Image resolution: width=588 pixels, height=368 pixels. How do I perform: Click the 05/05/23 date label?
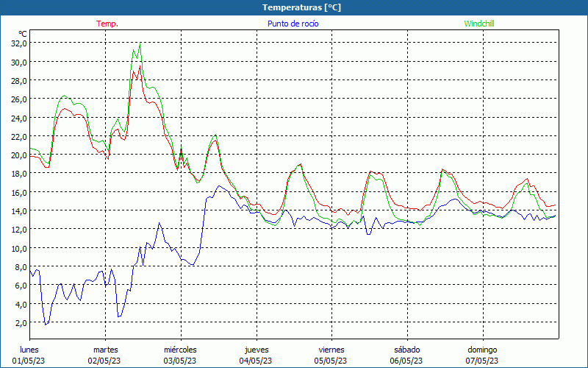pos(331,361)
